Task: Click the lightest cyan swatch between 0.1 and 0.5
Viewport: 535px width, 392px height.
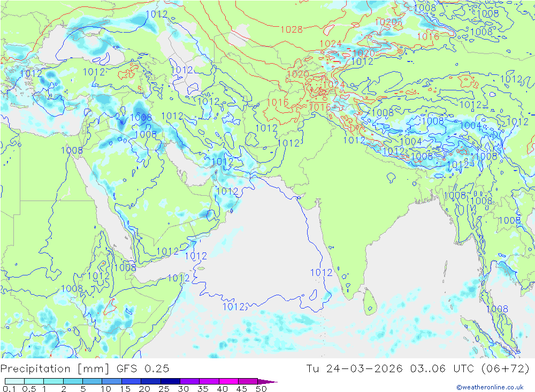Action: click(14, 381)
